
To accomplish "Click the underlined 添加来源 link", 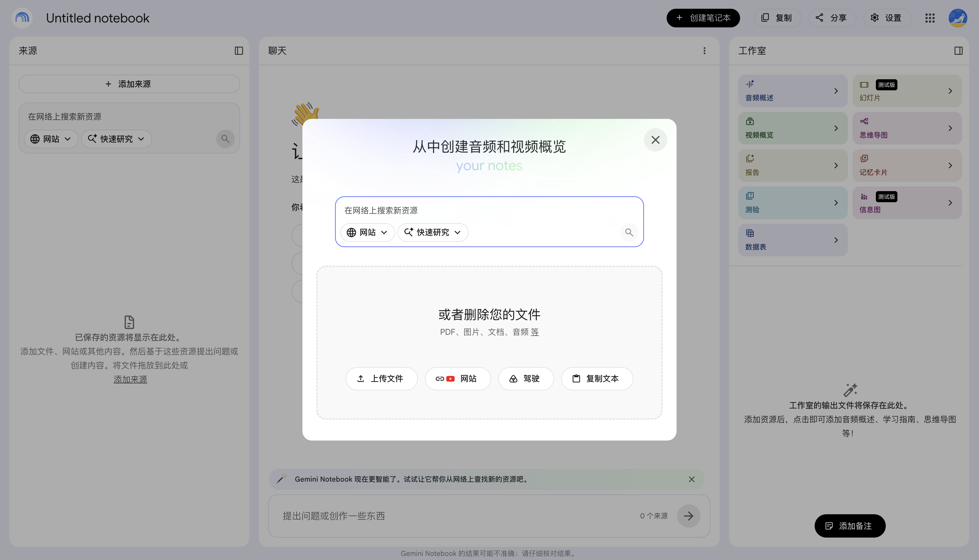I will 130,379.
